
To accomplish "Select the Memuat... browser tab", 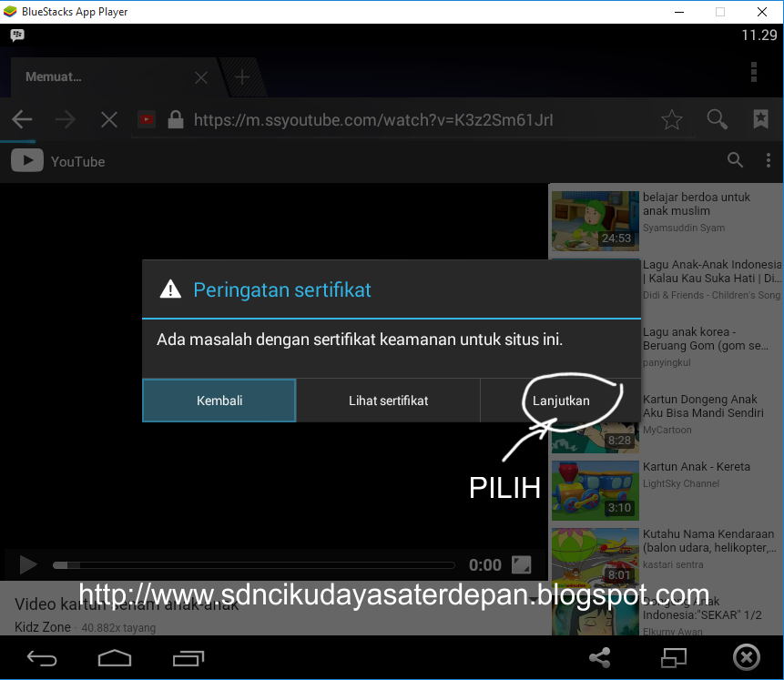I will click(x=115, y=77).
